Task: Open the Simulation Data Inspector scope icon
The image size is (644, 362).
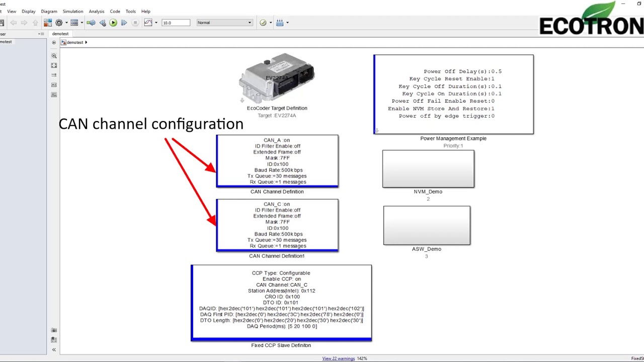Action: (148, 23)
